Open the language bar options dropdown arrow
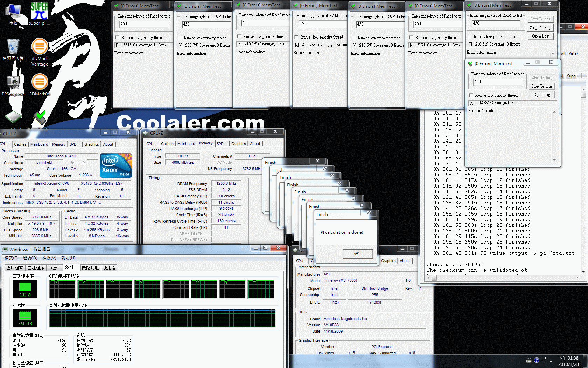Viewport: 588px width, 368px height. 544,363
